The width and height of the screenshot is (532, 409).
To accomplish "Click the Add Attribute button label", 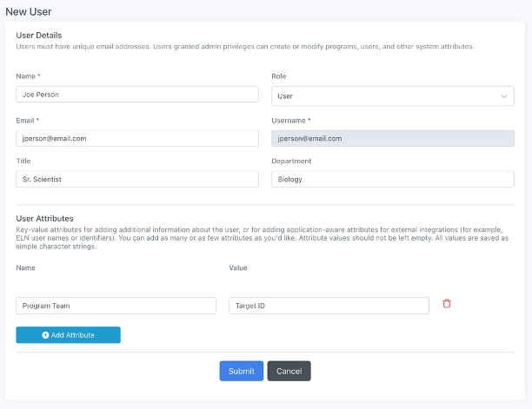I will pyautogui.click(x=72, y=335).
